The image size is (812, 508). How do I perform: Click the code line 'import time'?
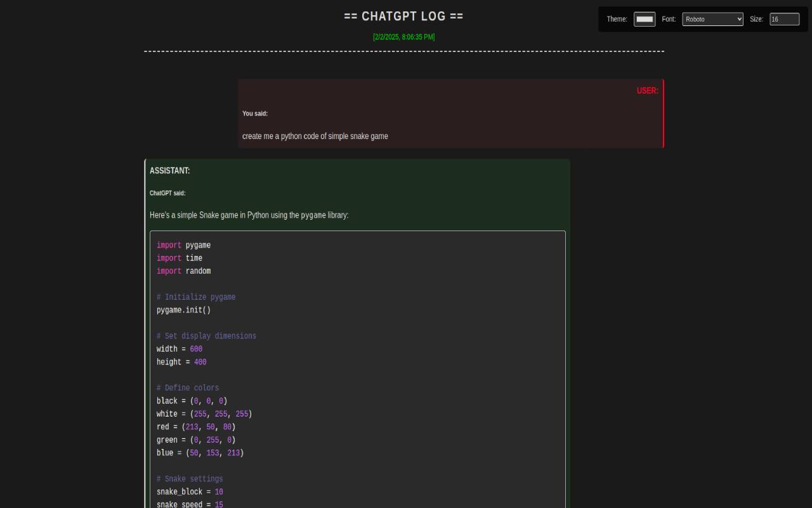(x=180, y=258)
